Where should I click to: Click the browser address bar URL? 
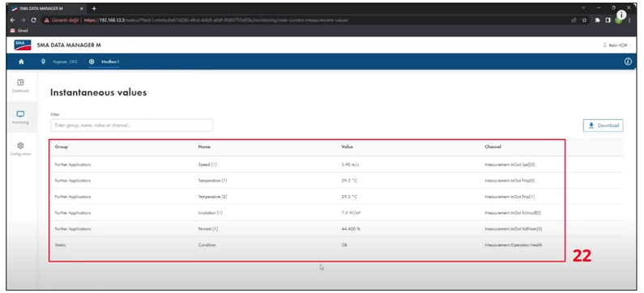tap(215, 19)
